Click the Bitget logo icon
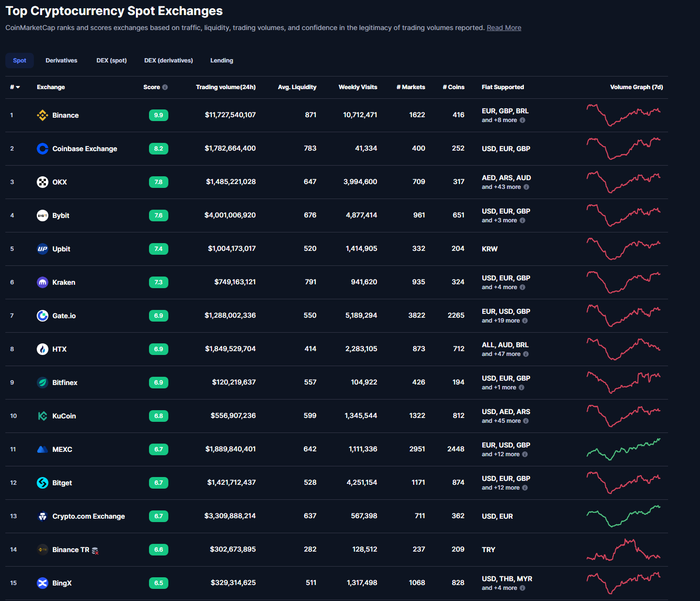Image resolution: width=700 pixels, height=601 pixels. pyautogui.click(x=42, y=483)
